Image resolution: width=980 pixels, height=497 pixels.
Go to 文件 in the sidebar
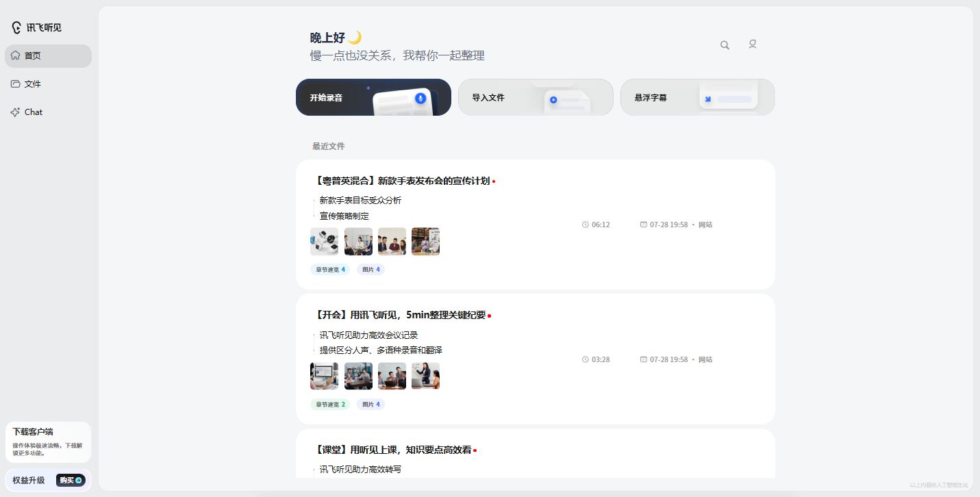tap(48, 84)
